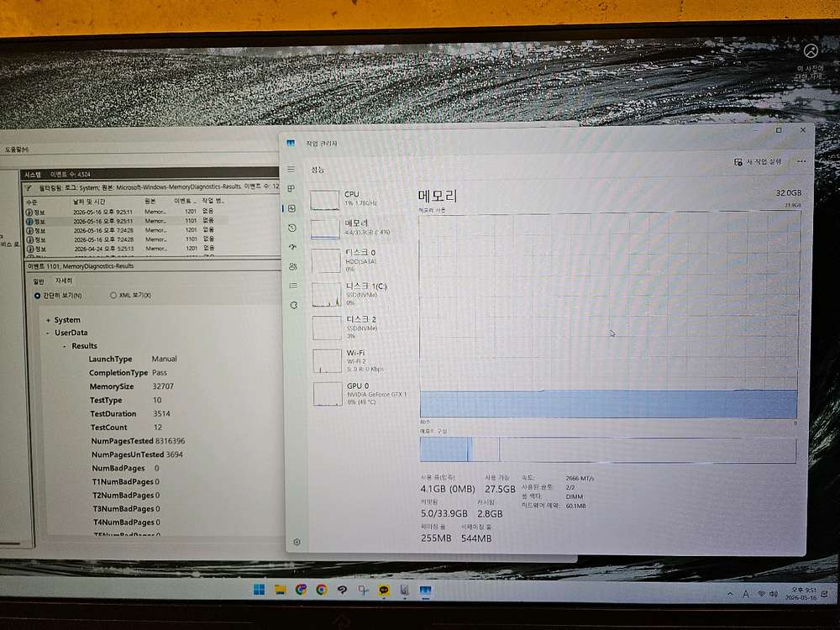The image size is (840, 630).
Task: Open Wi-Fi network tray icon
Action: click(761, 594)
